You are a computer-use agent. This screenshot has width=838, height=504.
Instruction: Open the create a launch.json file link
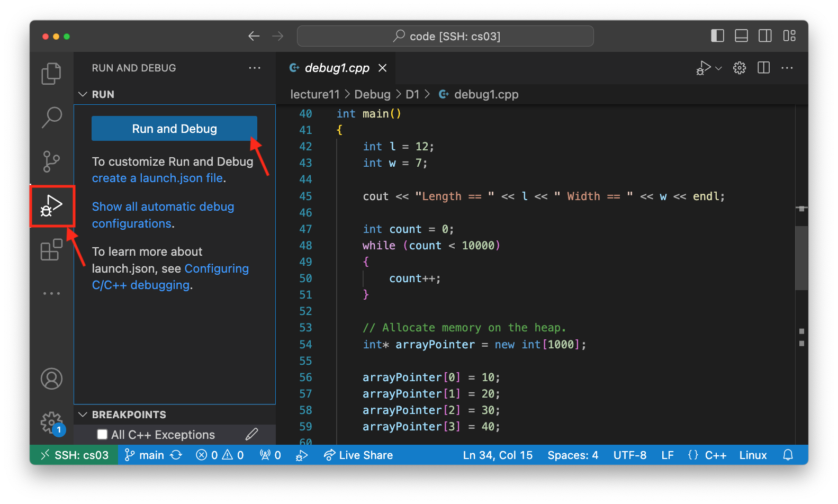point(157,178)
